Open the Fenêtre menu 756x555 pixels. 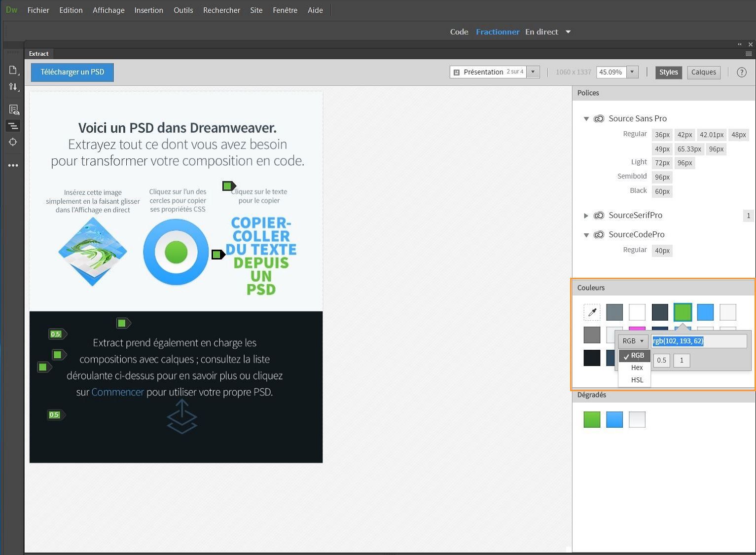(285, 10)
